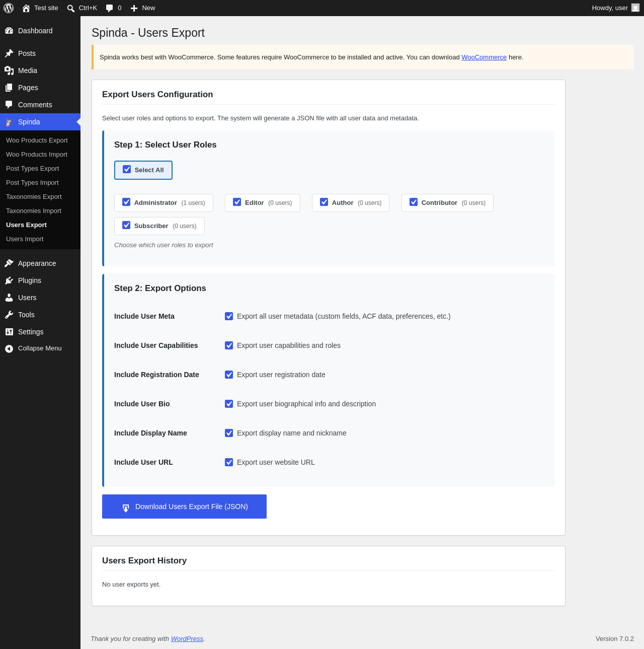Screen dimensions: 644x649
Task: Click the Pages menu label
Action: click(x=28, y=88)
